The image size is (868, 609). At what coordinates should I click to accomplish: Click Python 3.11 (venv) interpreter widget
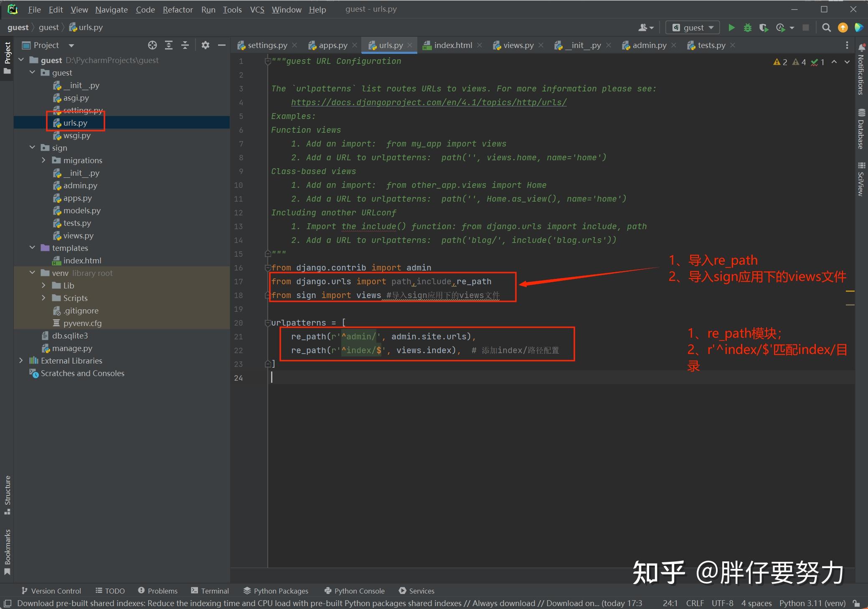(x=812, y=603)
